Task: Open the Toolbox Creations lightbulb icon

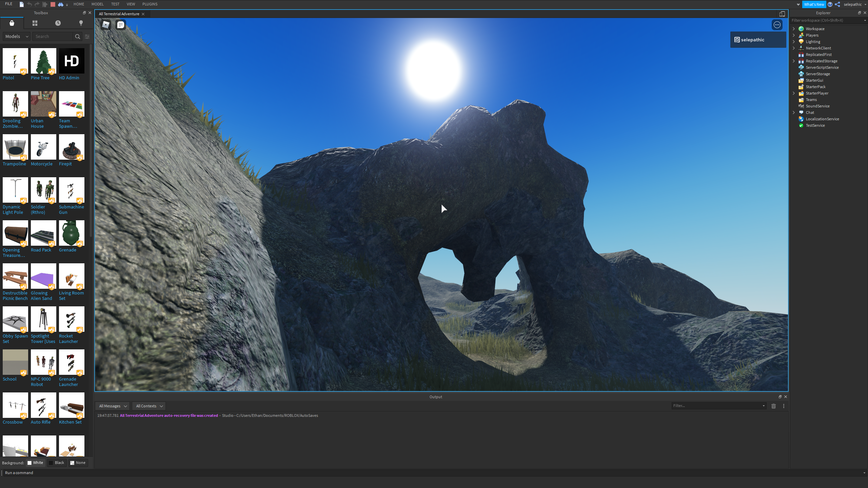Action: coord(81,23)
